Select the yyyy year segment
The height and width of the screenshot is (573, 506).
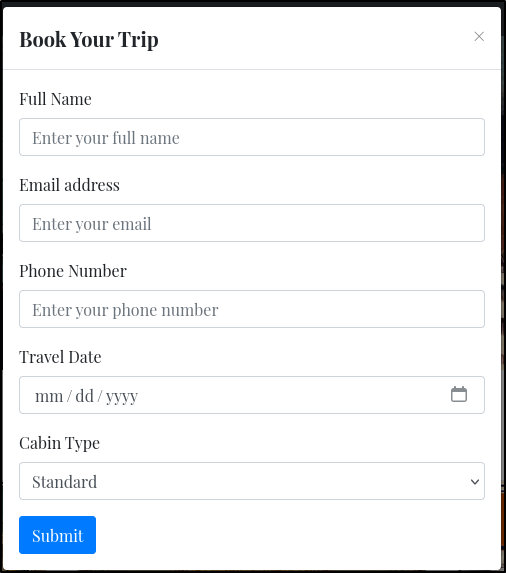pos(122,397)
